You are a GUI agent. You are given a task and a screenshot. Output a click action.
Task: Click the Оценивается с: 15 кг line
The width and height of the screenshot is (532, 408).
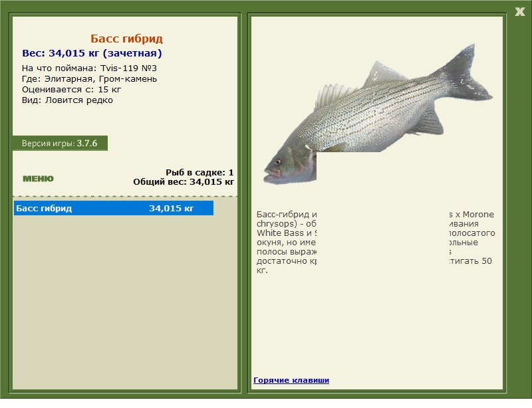[x=71, y=90]
